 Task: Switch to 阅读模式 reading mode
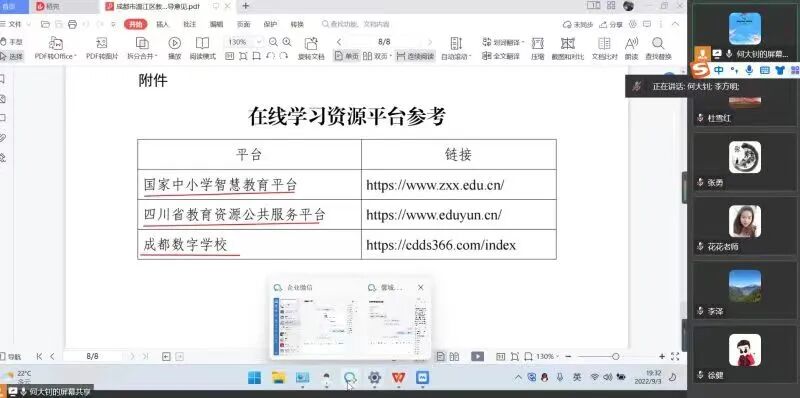tap(203, 48)
